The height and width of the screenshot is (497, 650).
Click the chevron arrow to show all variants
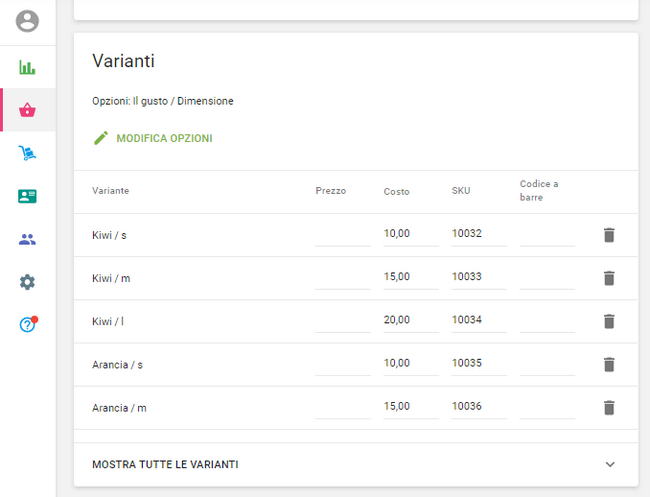click(610, 464)
